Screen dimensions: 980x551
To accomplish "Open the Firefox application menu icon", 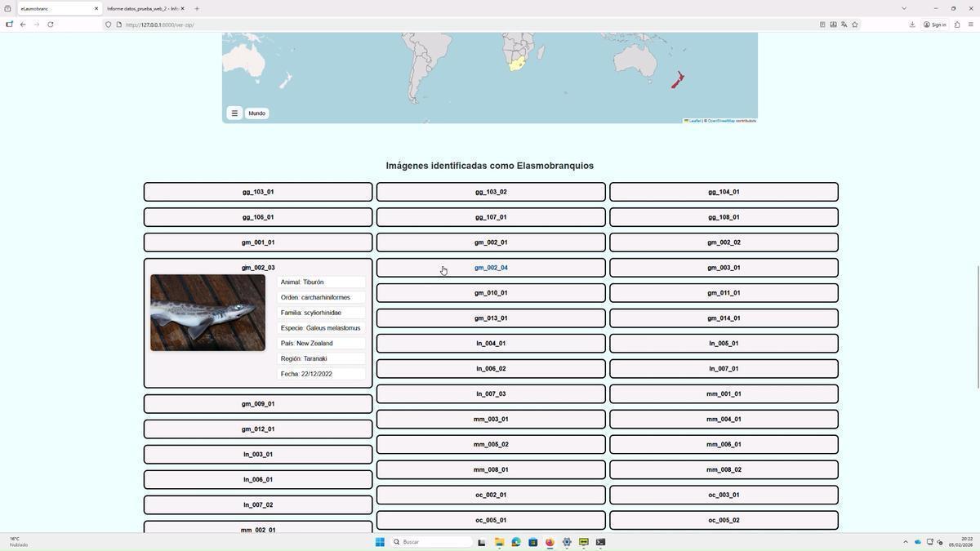I will click(x=970, y=24).
